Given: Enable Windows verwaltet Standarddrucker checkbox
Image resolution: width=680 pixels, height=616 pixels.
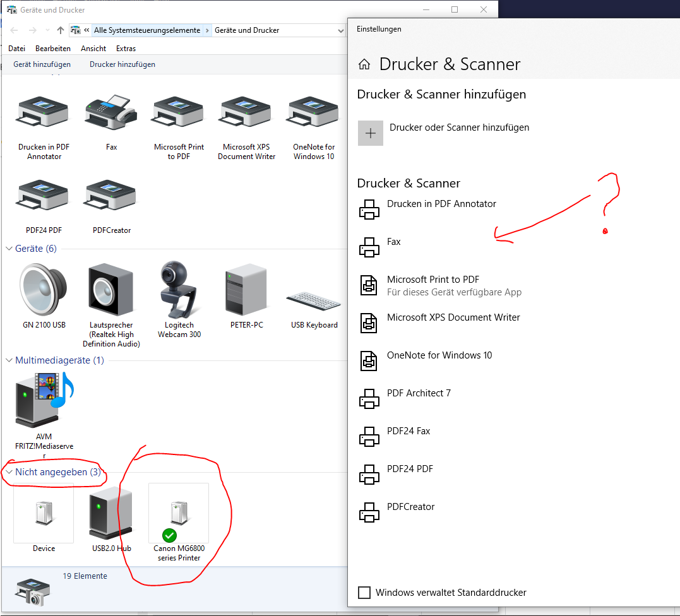Looking at the screenshot, I should click(x=364, y=592).
